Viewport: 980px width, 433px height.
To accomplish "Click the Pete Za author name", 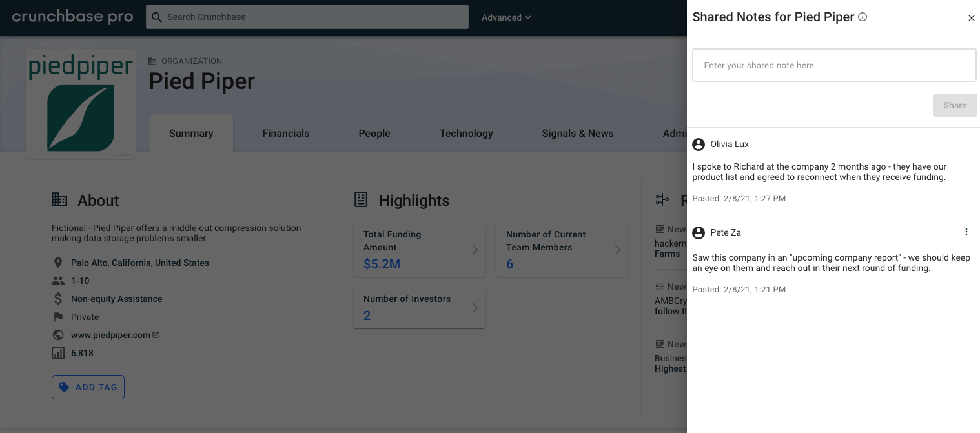I will pyautogui.click(x=726, y=233).
